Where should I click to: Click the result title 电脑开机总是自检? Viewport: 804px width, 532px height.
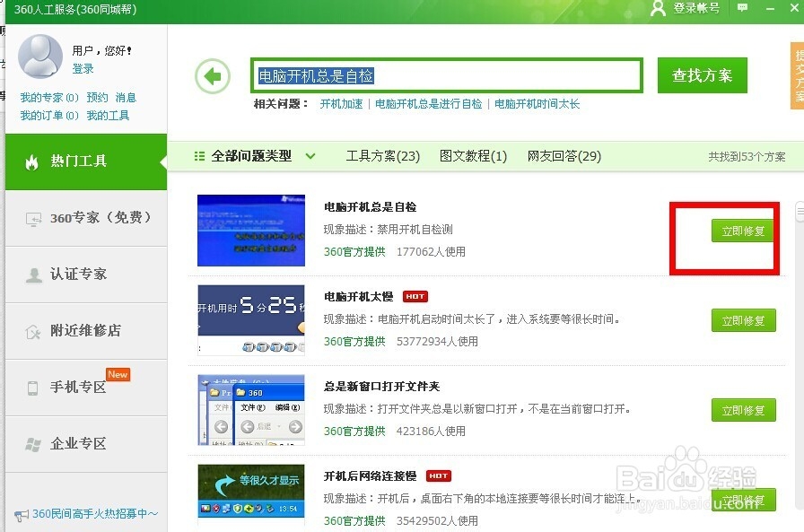pos(371,207)
